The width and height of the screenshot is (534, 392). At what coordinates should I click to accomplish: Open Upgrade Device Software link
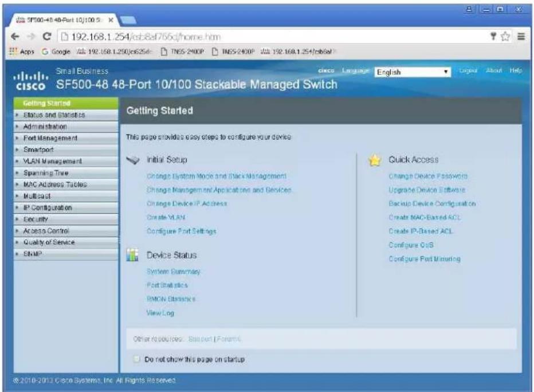[x=427, y=190]
